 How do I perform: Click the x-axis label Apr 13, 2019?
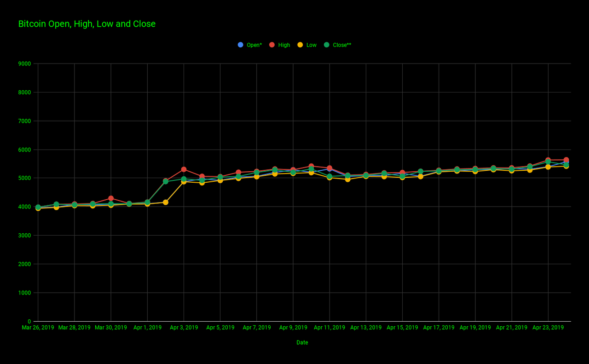366,328
